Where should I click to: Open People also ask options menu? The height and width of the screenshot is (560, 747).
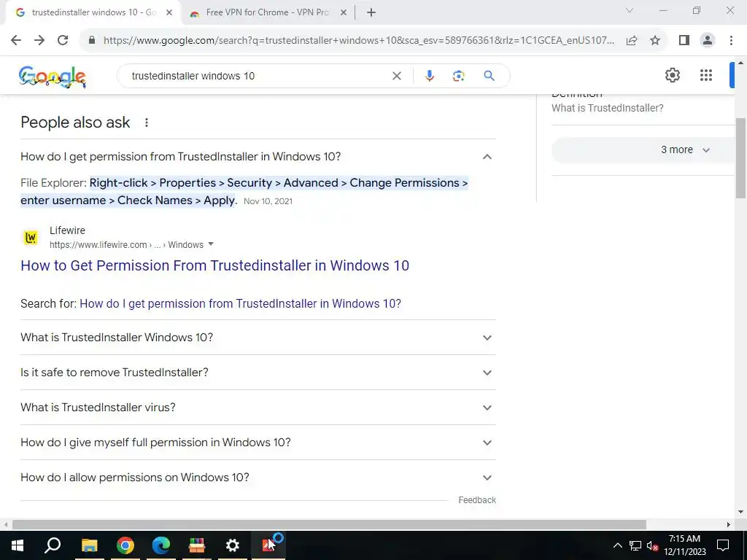click(146, 122)
